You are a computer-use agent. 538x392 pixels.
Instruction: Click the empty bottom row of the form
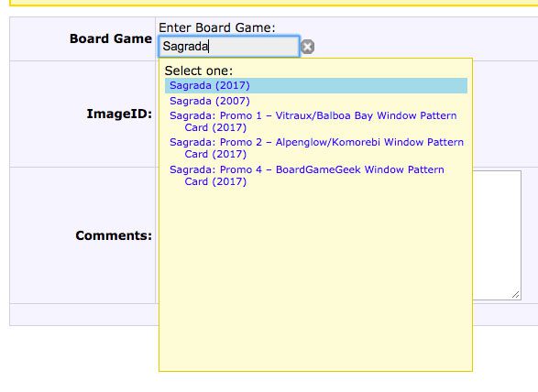(84, 314)
